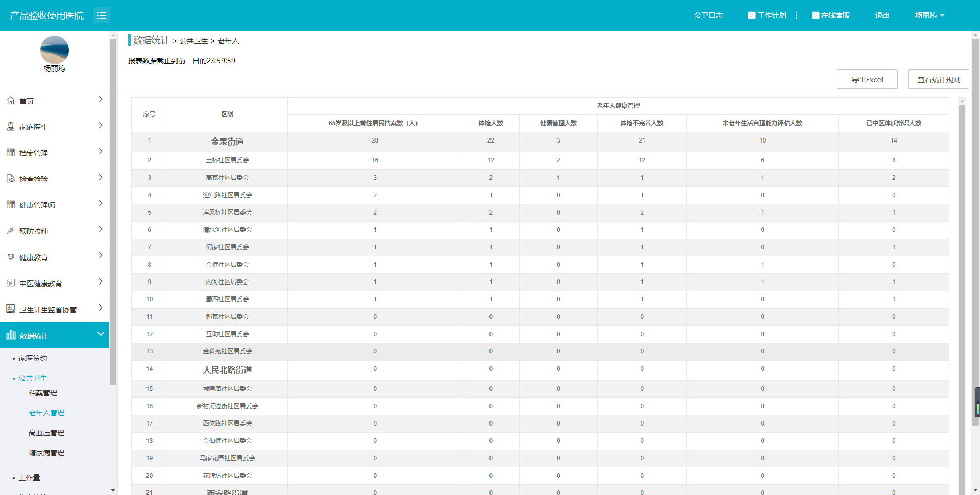Click the 卫生计生监督协管 icon
The height and width of the screenshot is (495, 980).
(11, 309)
